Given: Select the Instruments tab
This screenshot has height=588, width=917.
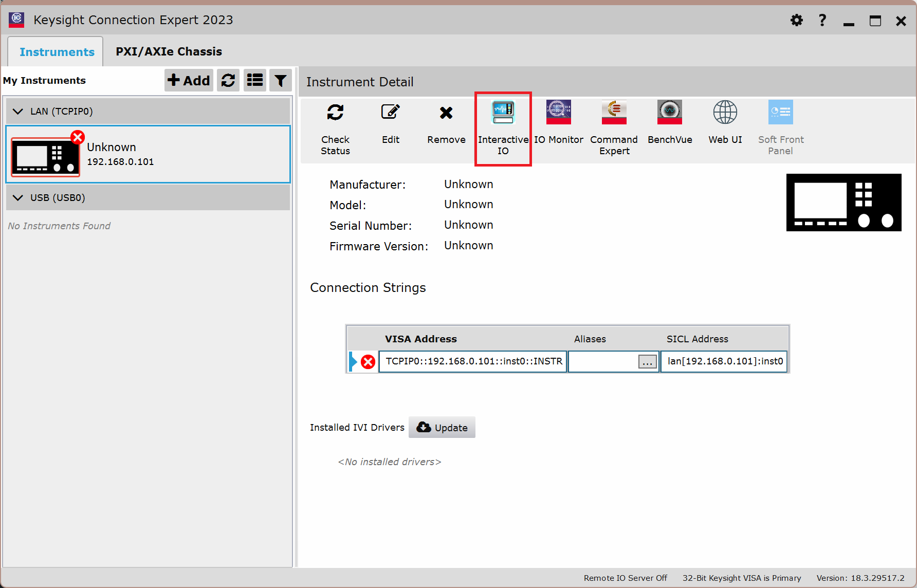Looking at the screenshot, I should [57, 52].
